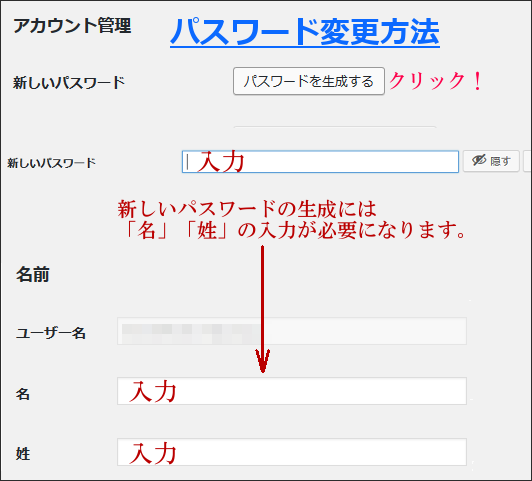Click the red 新しいパスワードの生成には note

tap(247, 209)
